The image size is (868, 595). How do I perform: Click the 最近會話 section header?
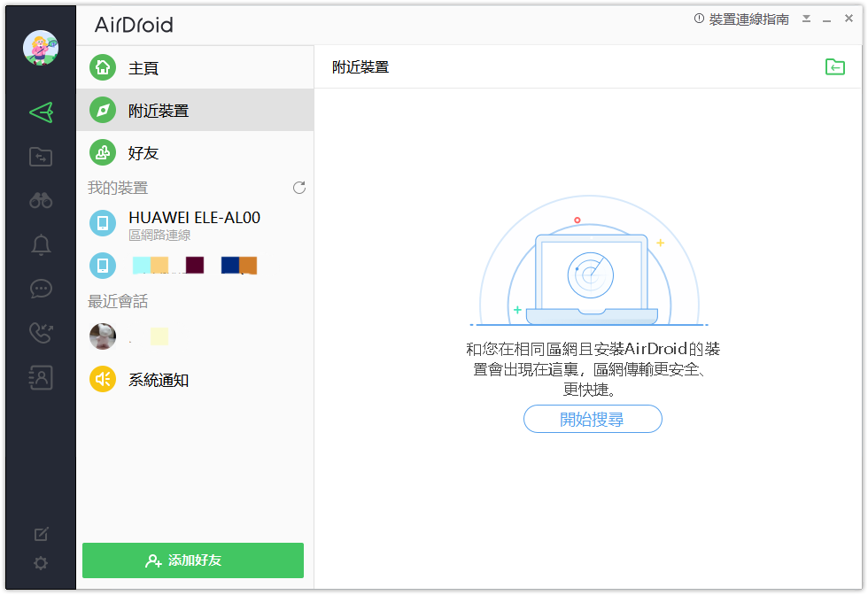pos(118,302)
